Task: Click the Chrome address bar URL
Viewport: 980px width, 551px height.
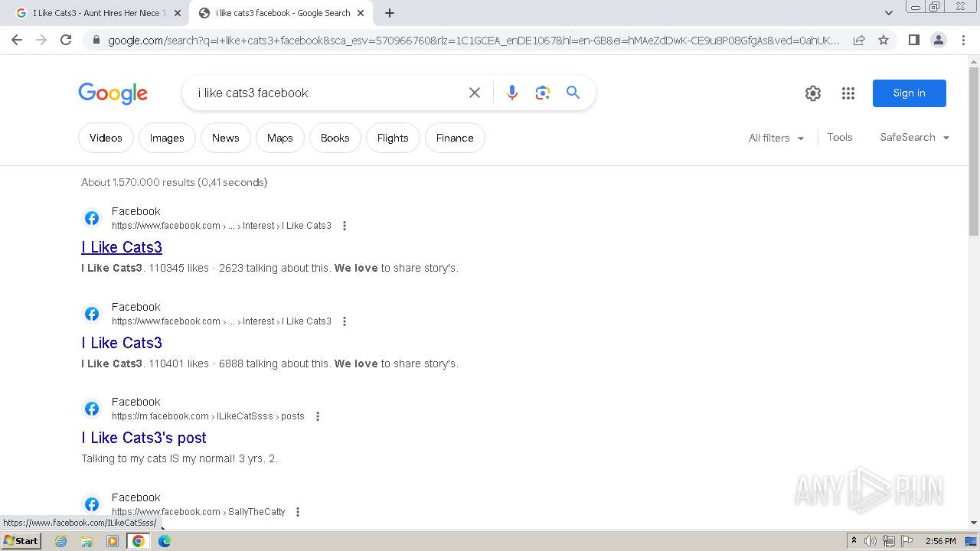Action: coord(473,41)
